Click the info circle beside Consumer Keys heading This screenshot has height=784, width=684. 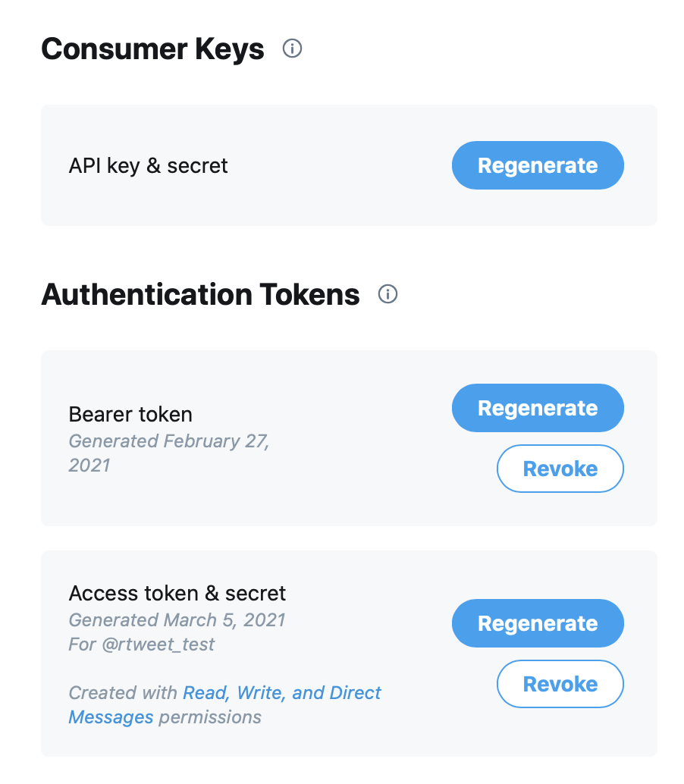292,48
